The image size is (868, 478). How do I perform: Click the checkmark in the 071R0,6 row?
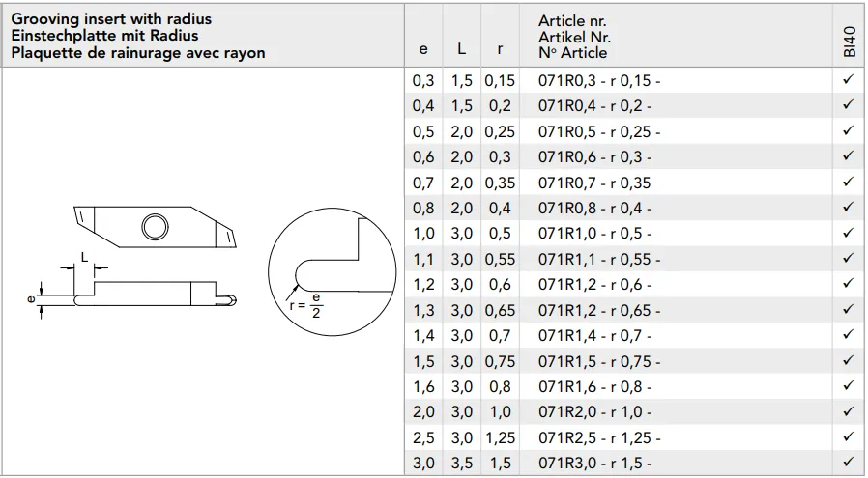coord(848,157)
